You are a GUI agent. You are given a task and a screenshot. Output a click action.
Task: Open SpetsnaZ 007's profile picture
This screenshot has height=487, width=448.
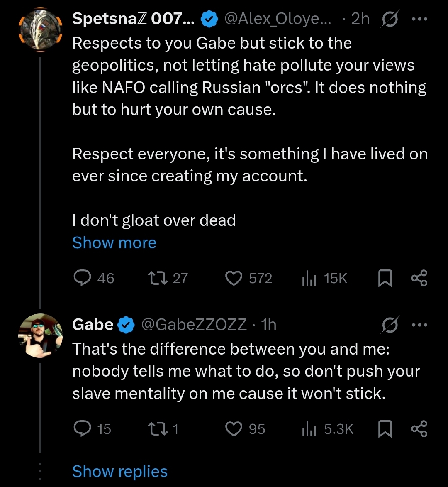(40, 29)
